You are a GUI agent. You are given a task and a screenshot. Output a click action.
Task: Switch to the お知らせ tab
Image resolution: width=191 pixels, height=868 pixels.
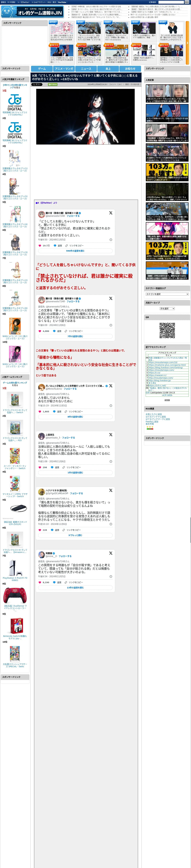coord(130,68)
